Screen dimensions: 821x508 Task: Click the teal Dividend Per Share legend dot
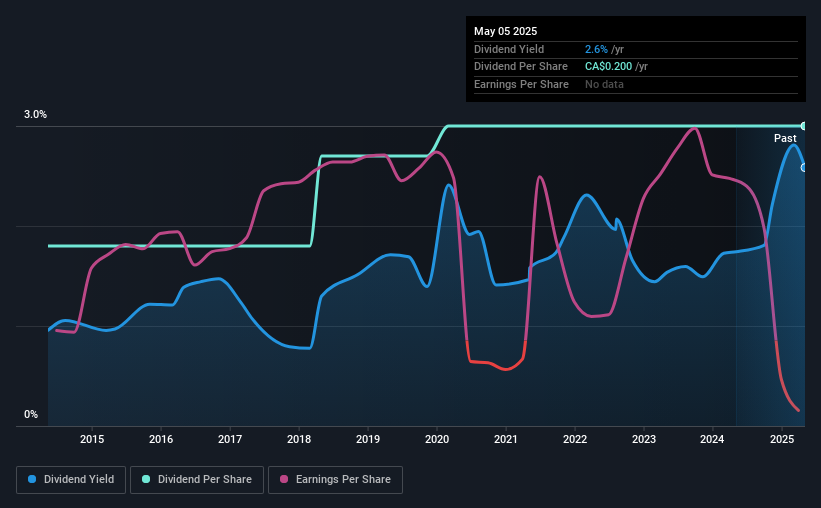pos(146,479)
